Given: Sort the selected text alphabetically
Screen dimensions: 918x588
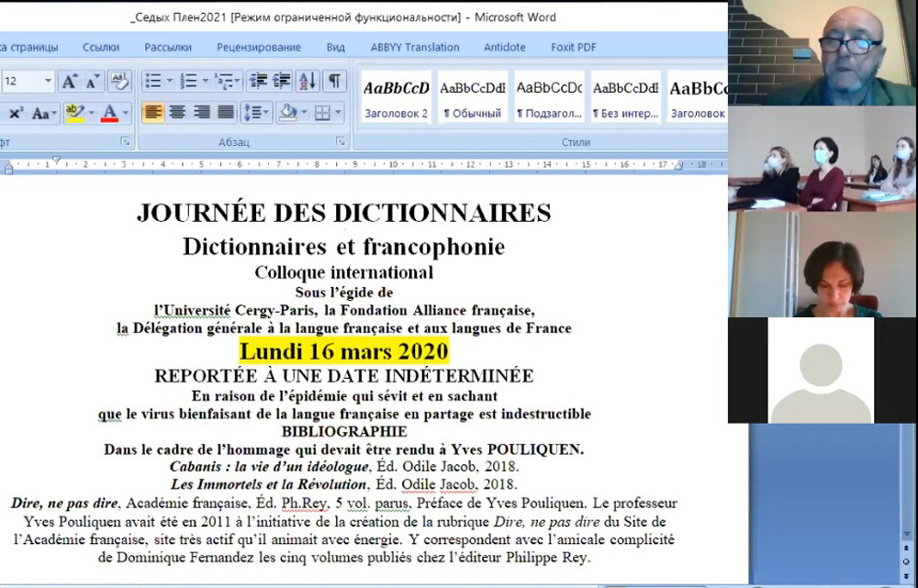Looking at the screenshot, I should [308, 82].
